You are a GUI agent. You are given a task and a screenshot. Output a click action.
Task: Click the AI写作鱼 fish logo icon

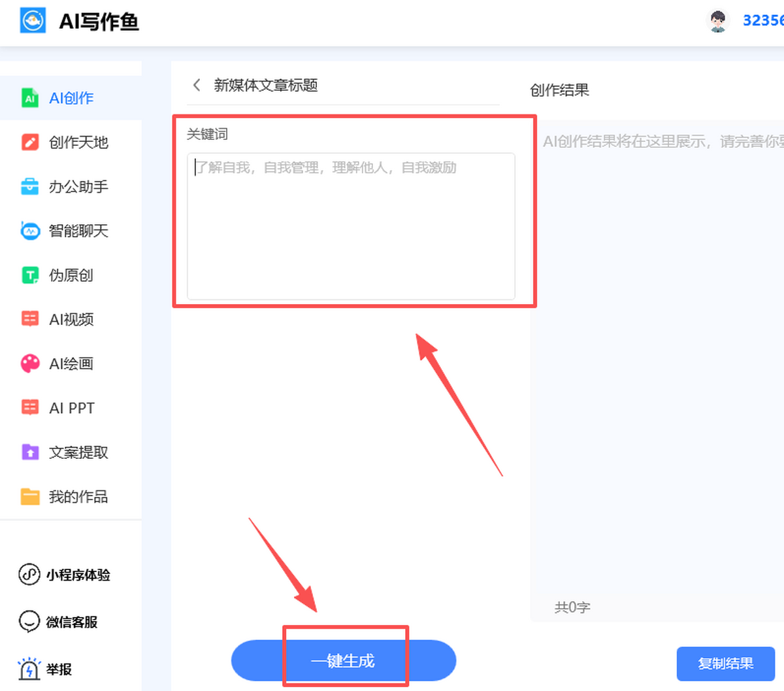click(x=33, y=20)
